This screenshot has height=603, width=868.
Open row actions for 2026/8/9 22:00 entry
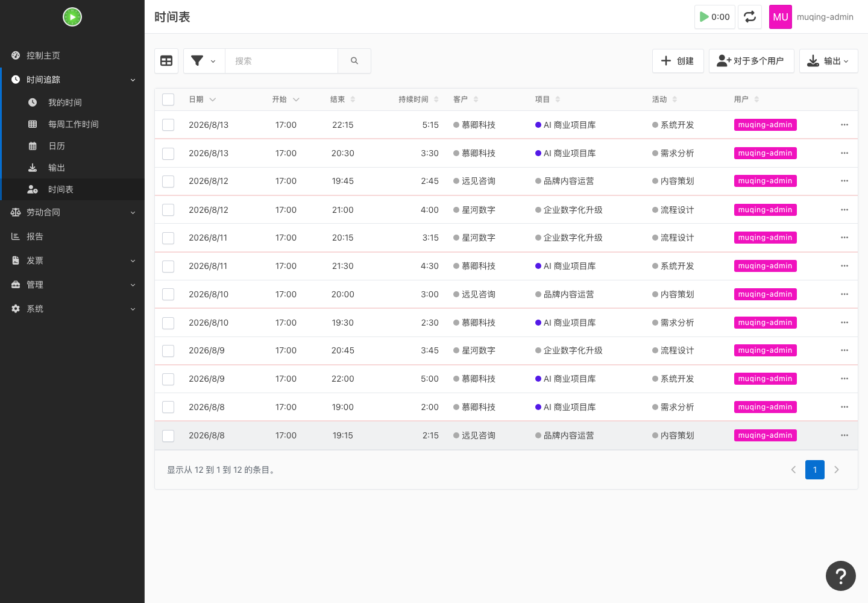844,379
